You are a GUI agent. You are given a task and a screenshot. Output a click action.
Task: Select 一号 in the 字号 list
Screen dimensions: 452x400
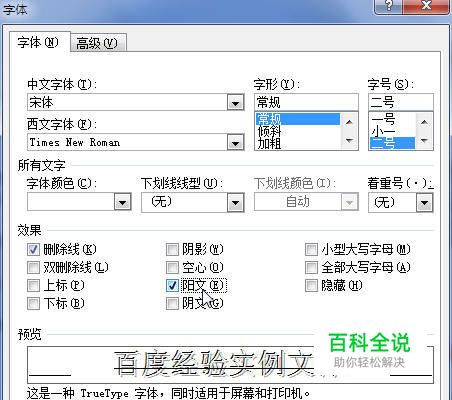pyautogui.click(x=392, y=119)
